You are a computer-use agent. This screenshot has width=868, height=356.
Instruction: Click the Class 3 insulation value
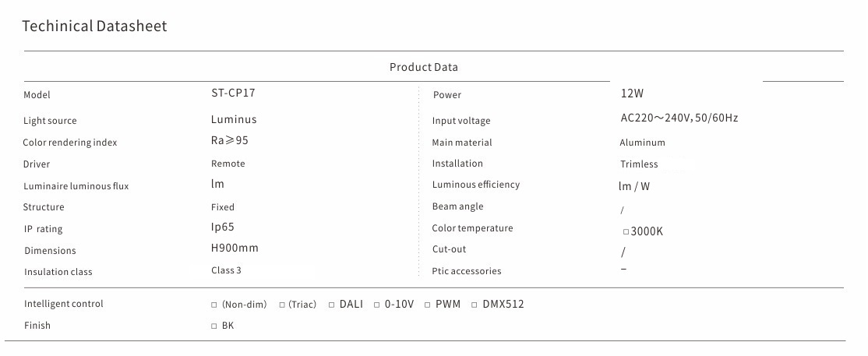click(226, 270)
